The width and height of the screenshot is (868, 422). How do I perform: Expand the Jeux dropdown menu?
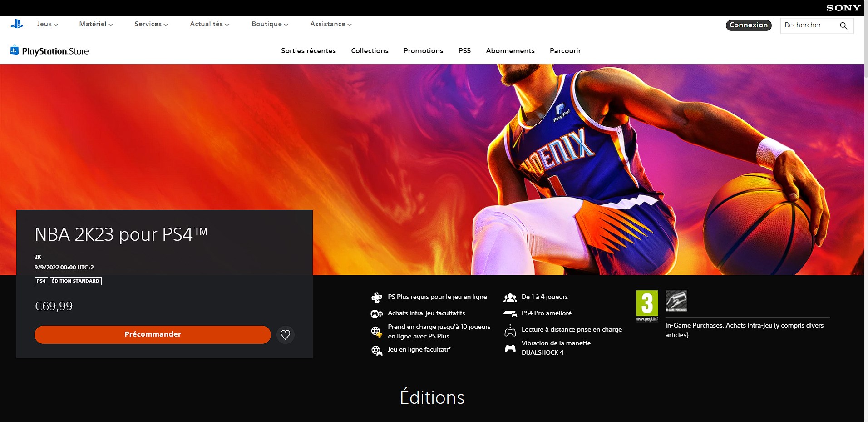(47, 24)
